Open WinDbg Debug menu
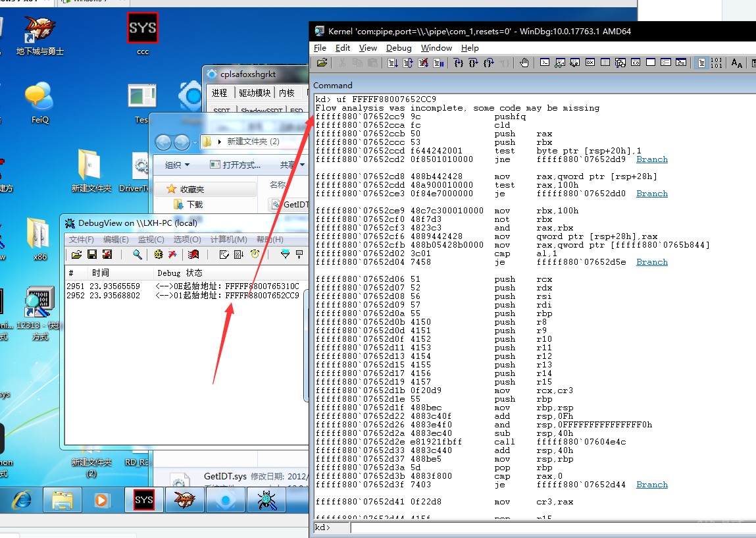 [399, 48]
